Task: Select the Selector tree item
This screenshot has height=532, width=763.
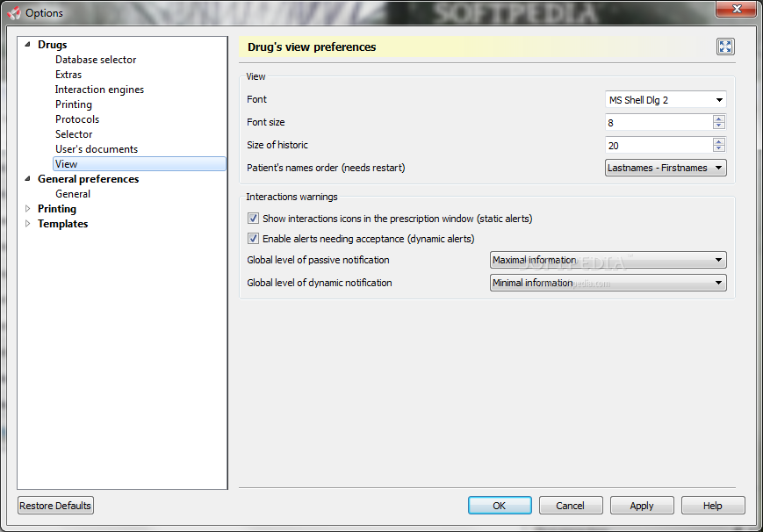Action: [x=74, y=134]
